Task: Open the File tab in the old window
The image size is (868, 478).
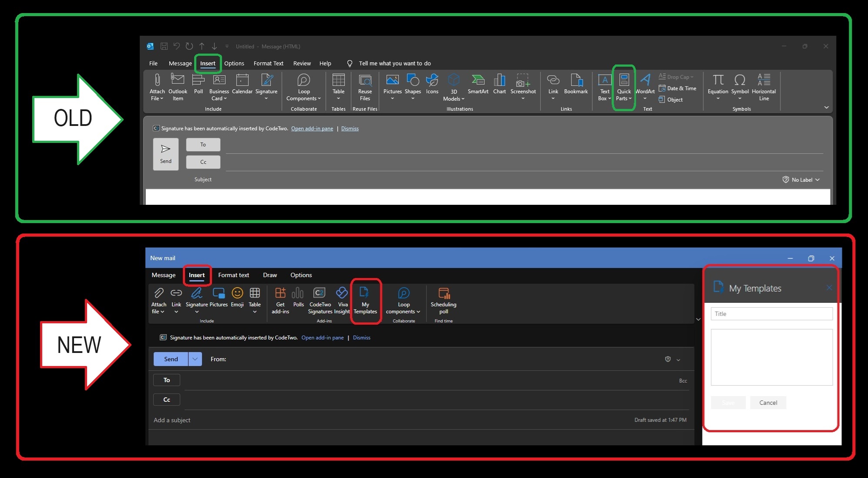Action: (x=153, y=64)
